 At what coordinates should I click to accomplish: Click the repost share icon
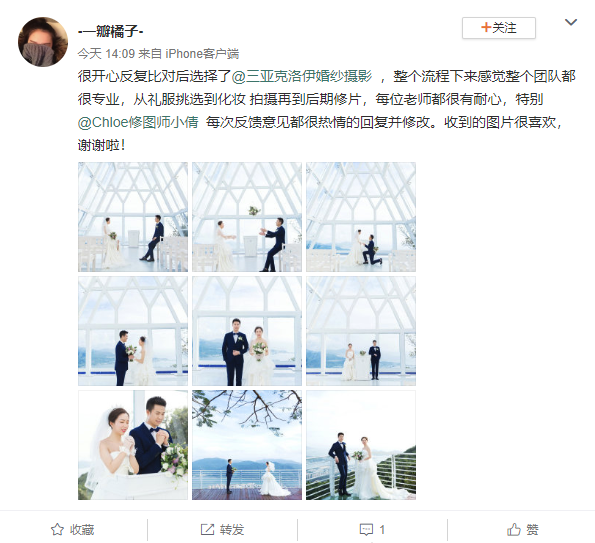[x=207, y=529]
